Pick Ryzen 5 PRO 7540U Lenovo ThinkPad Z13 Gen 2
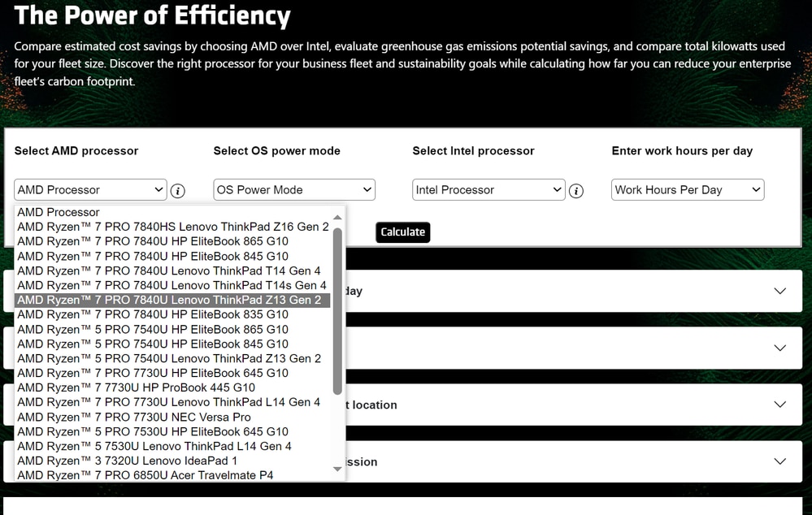812x515 pixels. (x=172, y=358)
